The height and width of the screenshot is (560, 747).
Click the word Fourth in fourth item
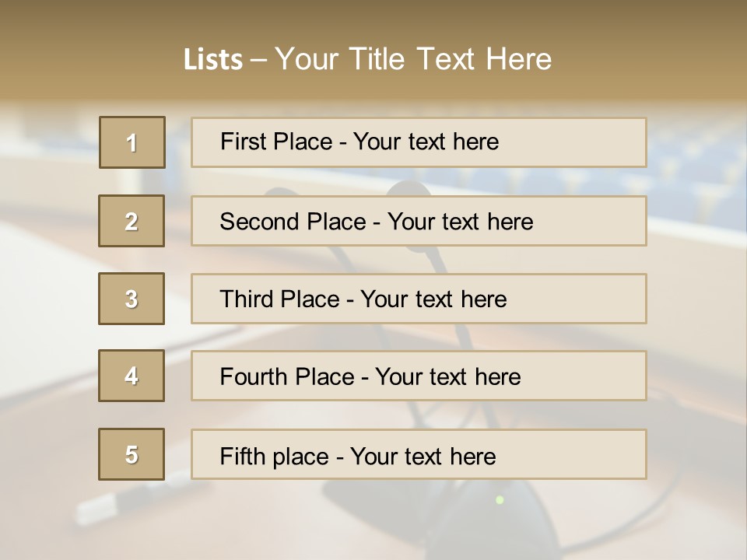pos(253,376)
